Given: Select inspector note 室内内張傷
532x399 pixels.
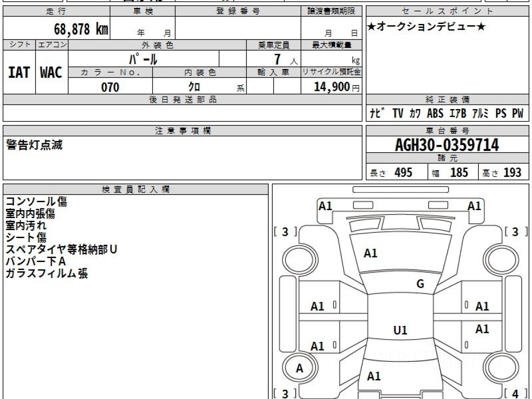Looking at the screenshot, I should click(x=30, y=214).
